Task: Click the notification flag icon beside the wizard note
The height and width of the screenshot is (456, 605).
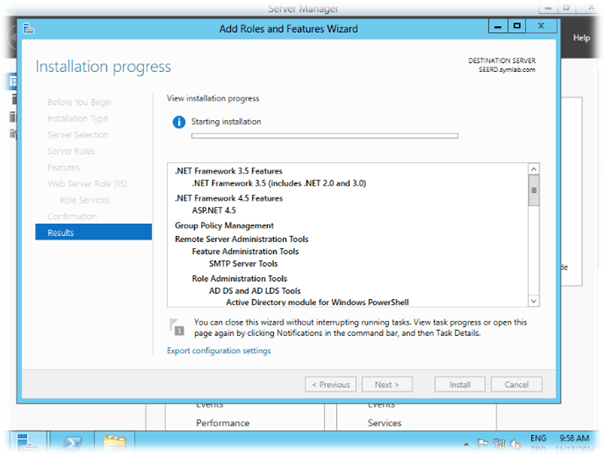Action: [x=178, y=327]
